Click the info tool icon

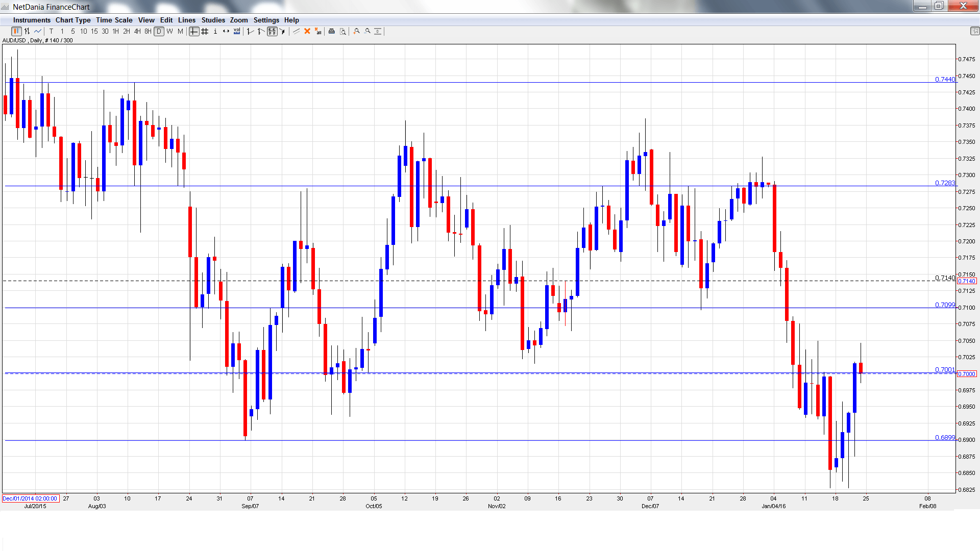click(215, 31)
